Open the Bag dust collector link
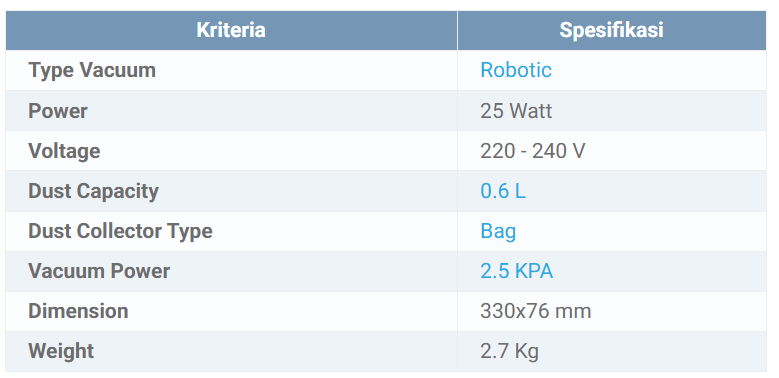Image resolution: width=779 pixels, height=378 pixels. tap(498, 231)
